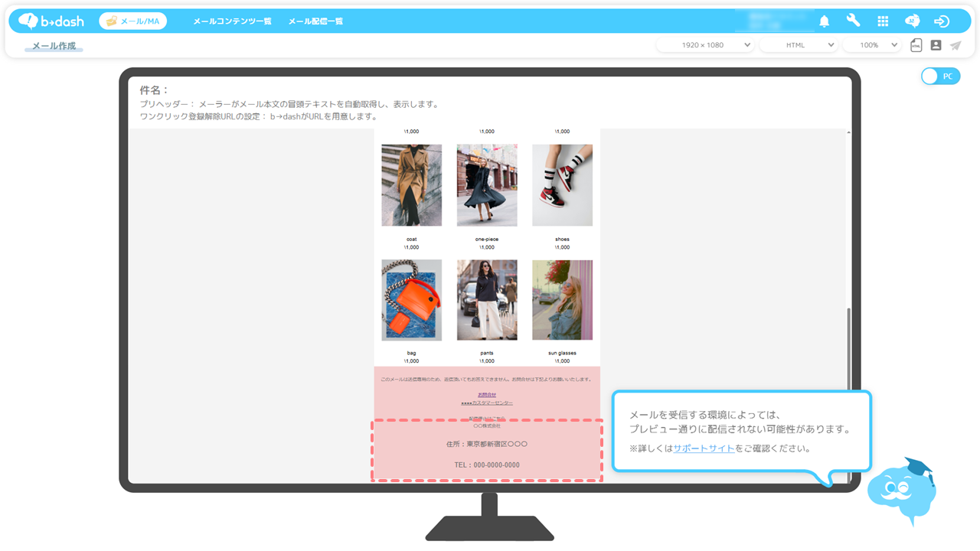Open the wrench settings icon
The height and width of the screenshot is (551, 980).
click(x=853, y=21)
